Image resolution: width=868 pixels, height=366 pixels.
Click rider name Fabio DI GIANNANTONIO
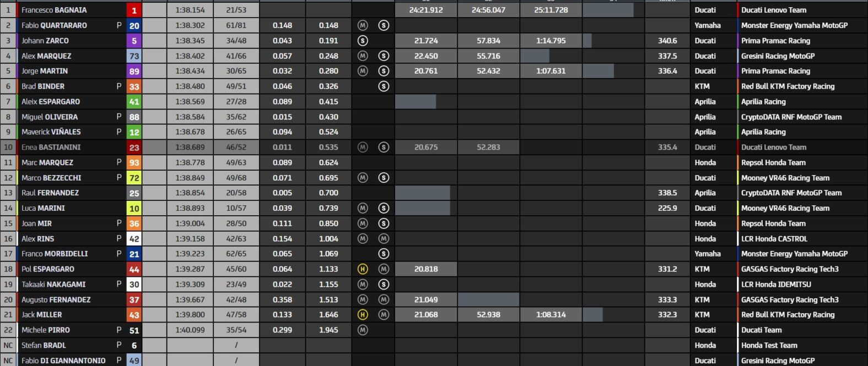[x=63, y=360]
